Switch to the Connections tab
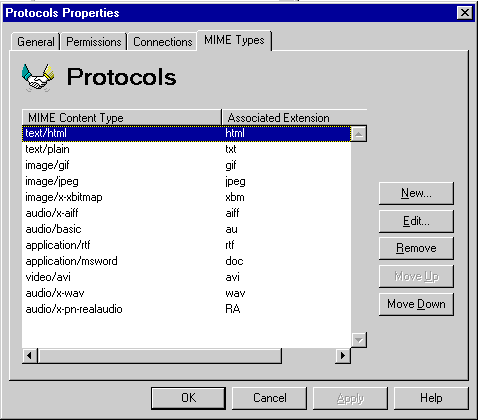Viewport: 478px width, 420px height. click(162, 42)
